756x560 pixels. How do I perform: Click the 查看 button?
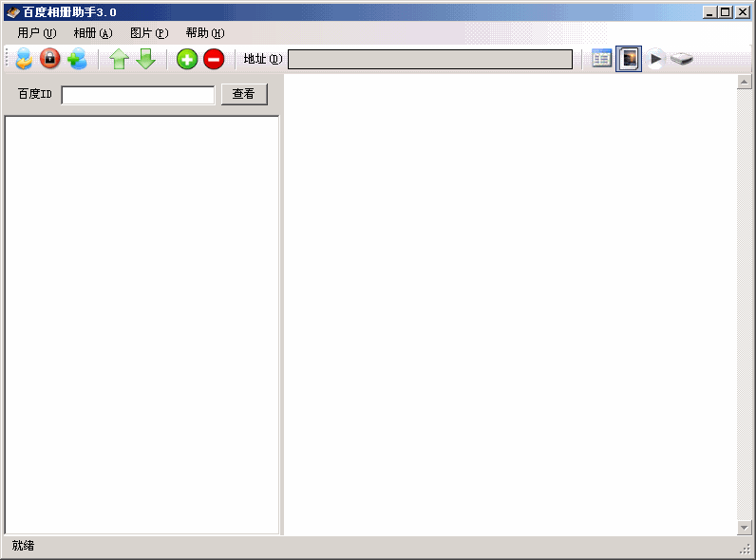(x=244, y=94)
